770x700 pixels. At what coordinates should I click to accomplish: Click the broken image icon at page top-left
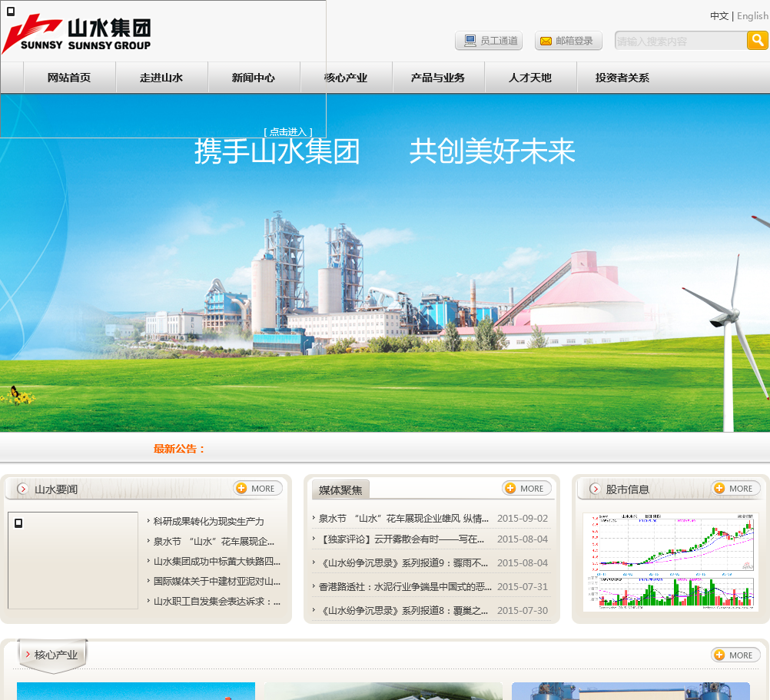[x=11, y=11]
